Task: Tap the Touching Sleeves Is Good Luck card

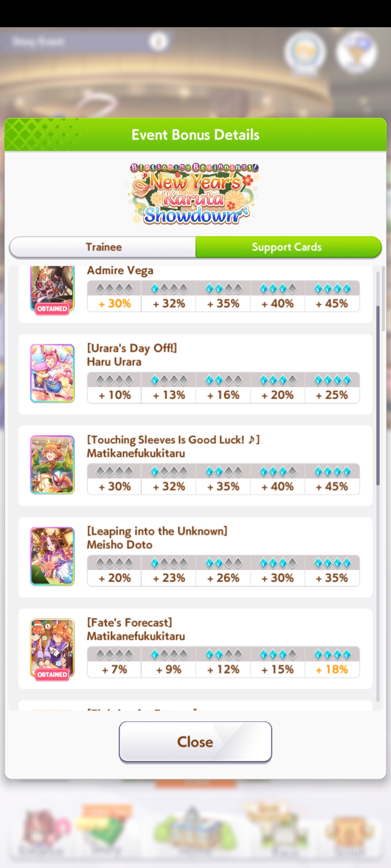Action: (x=52, y=464)
